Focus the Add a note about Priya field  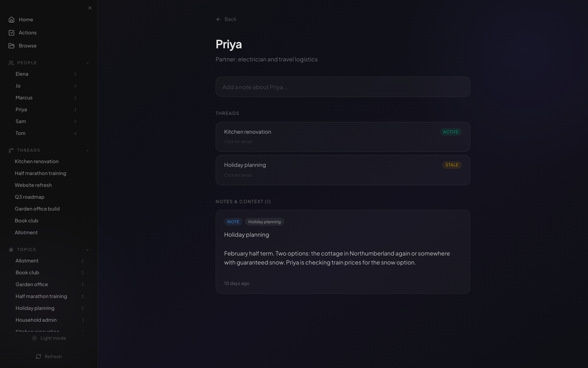coord(343,87)
